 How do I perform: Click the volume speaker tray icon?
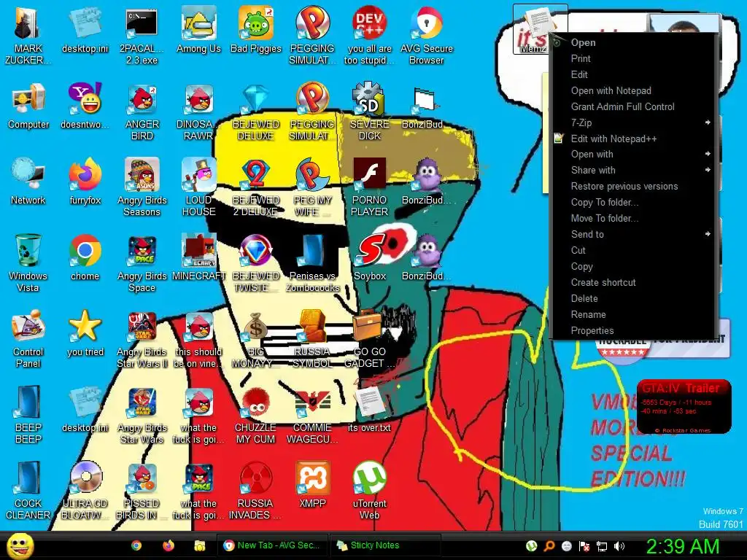[x=619, y=546]
